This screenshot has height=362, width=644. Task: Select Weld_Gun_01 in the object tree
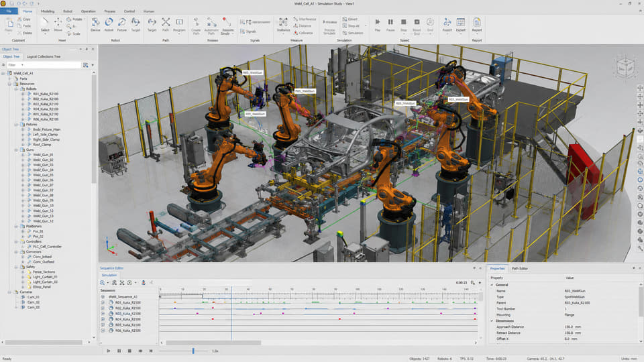point(43,155)
